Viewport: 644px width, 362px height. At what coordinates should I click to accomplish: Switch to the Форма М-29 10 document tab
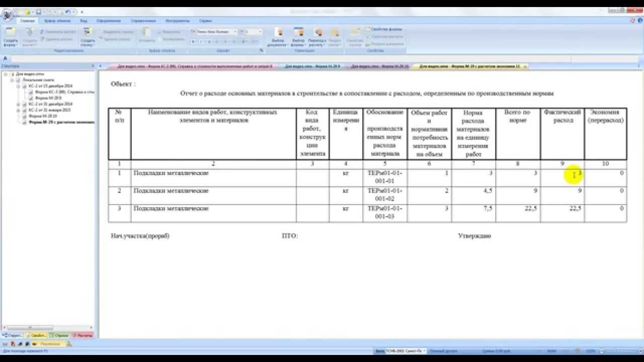380,66
